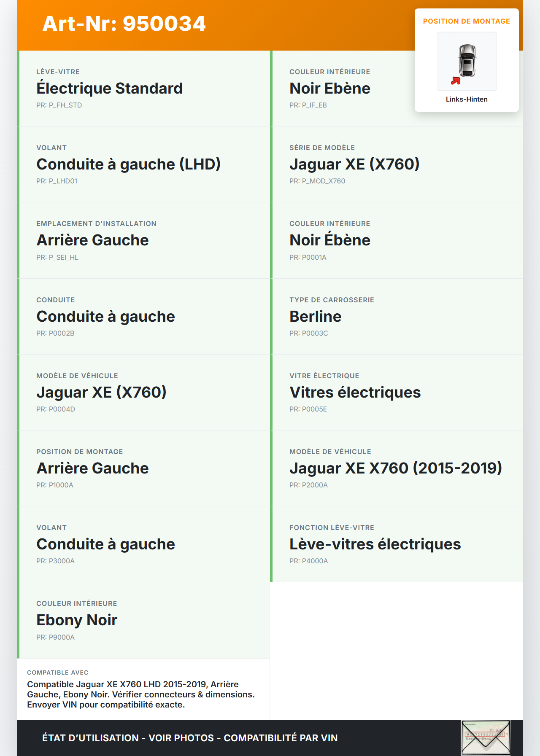Select the "Conduite à gauche (LHD)" value
540x756 pixels.
click(128, 164)
